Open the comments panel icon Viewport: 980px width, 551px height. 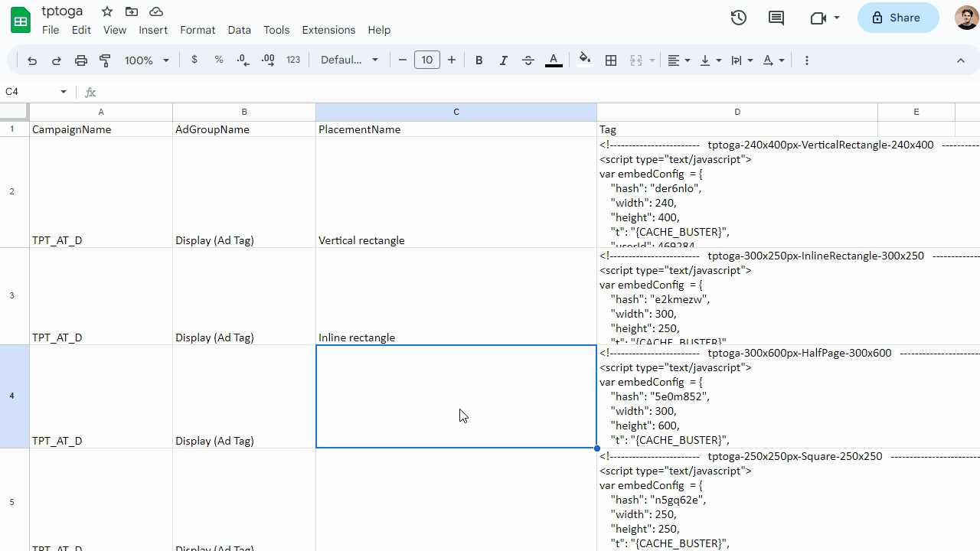click(x=776, y=18)
